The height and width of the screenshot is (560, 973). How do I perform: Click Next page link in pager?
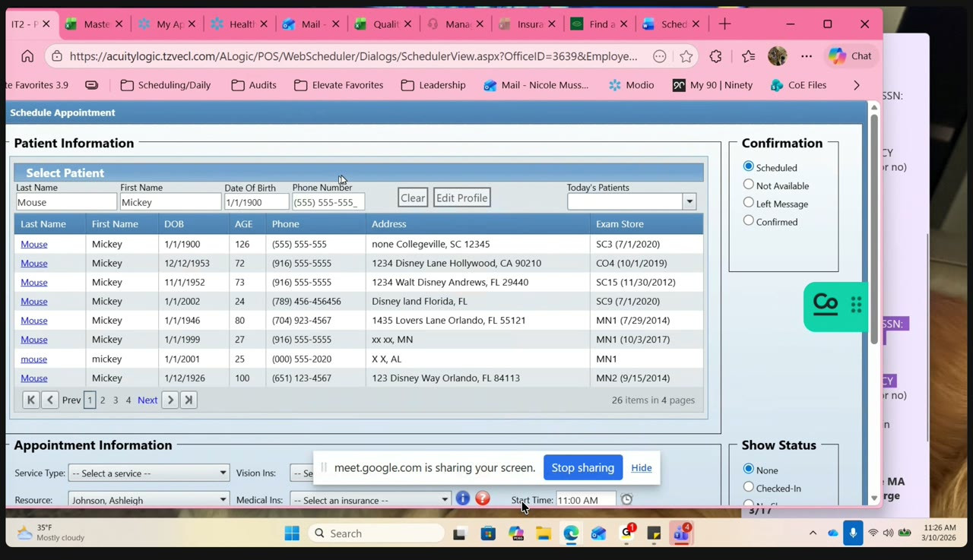147,400
